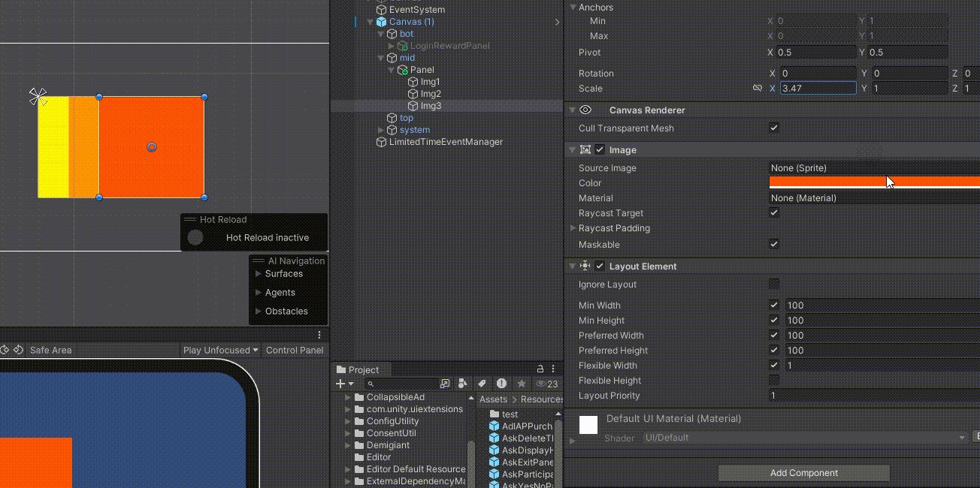
Task: Click the Panel prefab icon in Hierarchy
Action: [x=402, y=70]
